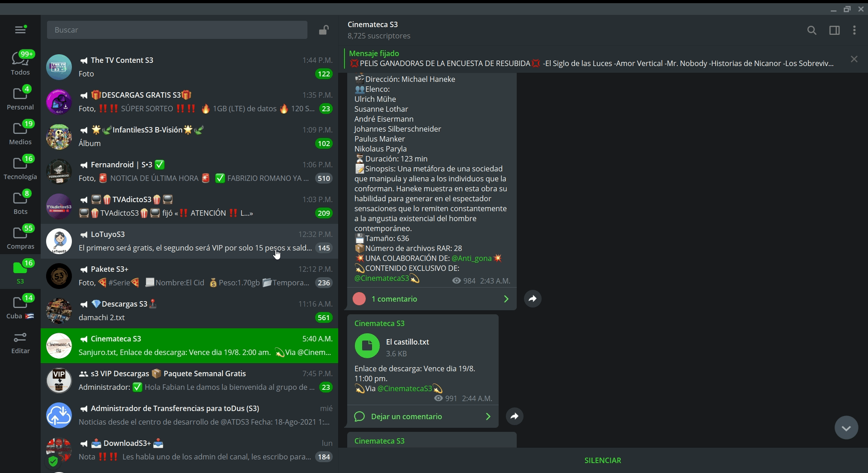Dismiss the pinned message bar
Image resolution: width=868 pixels, height=473 pixels.
tap(854, 59)
